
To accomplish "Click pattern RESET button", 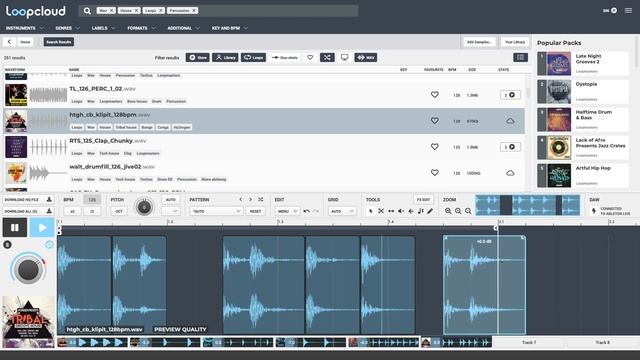I will (256, 211).
